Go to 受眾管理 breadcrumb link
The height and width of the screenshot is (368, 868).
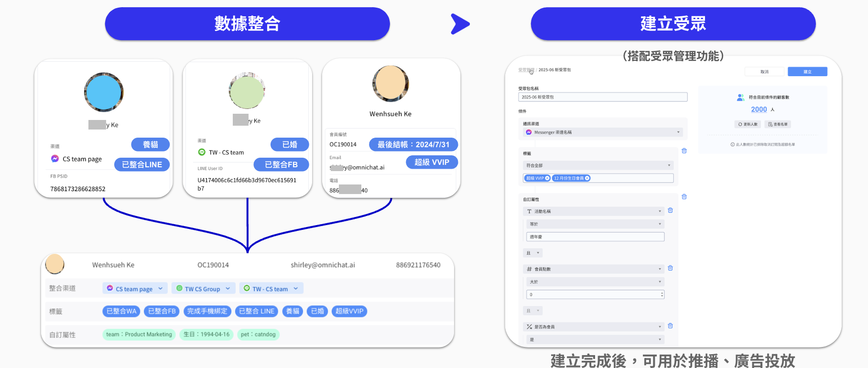coord(526,70)
